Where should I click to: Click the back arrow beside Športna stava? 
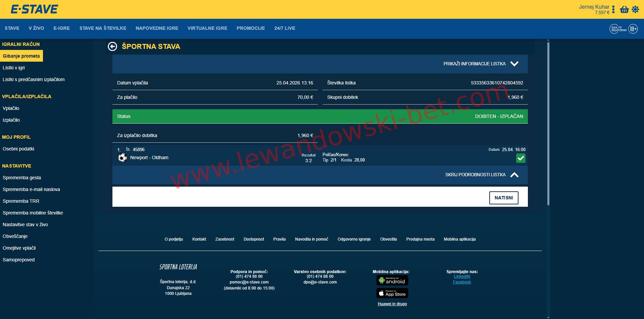coord(112,47)
